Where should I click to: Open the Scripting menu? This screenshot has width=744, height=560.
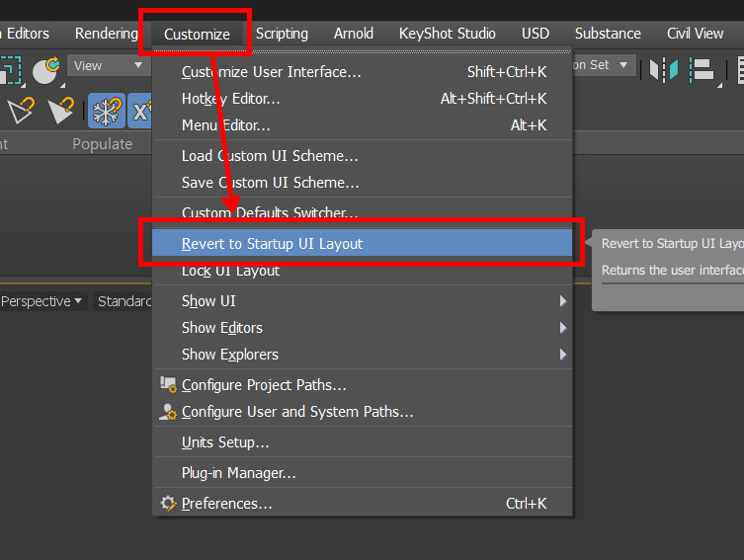pos(282,34)
